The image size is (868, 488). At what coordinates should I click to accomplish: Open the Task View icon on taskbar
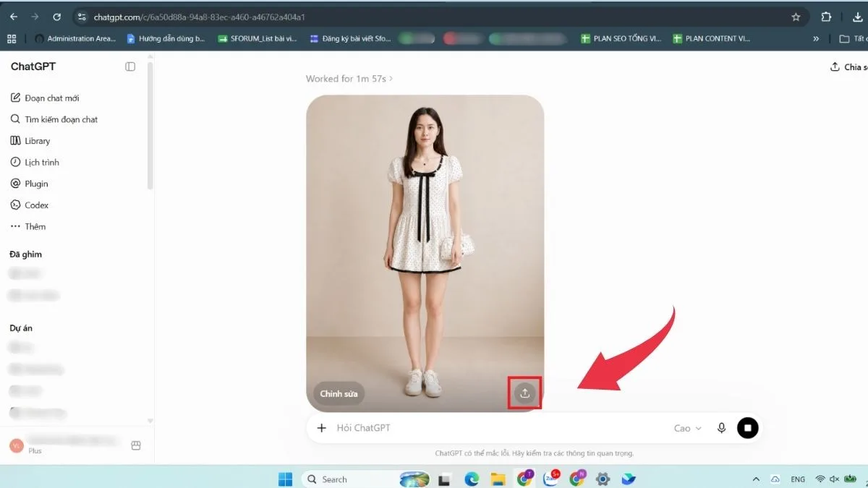click(x=445, y=479)
